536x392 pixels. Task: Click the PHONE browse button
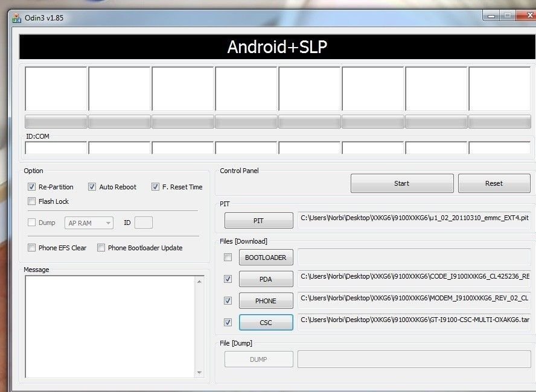(x=266, y=301)
